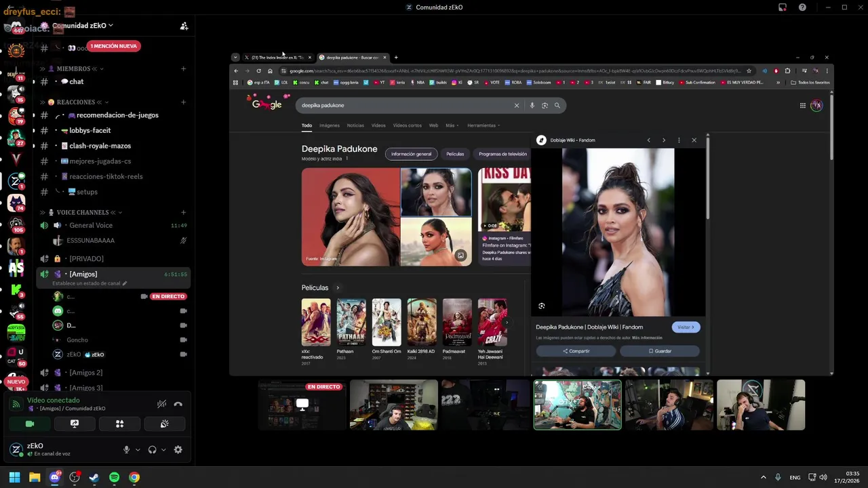The height and width of the screenshot is (488, 868).
Task: Collapse the MIEMBROS category
Action: (x=73, y=68)
